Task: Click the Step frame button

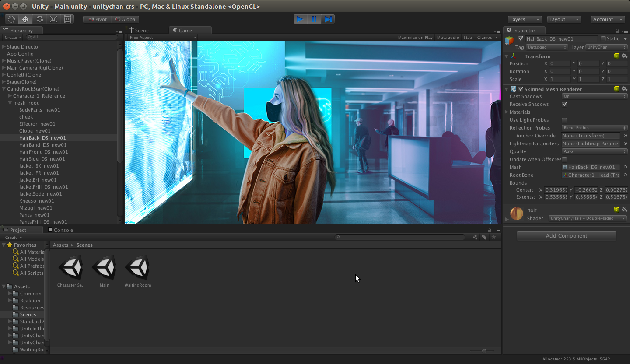Action: [328, 19]
